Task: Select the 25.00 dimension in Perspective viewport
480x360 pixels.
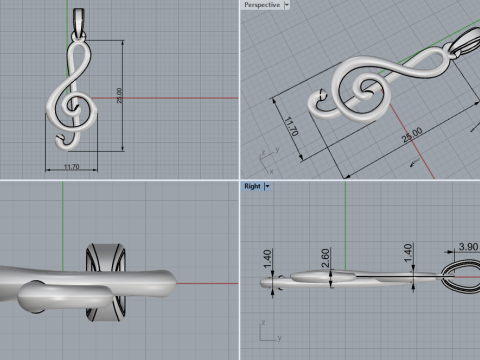Action: pyautogui.click(x=412, y=135)
